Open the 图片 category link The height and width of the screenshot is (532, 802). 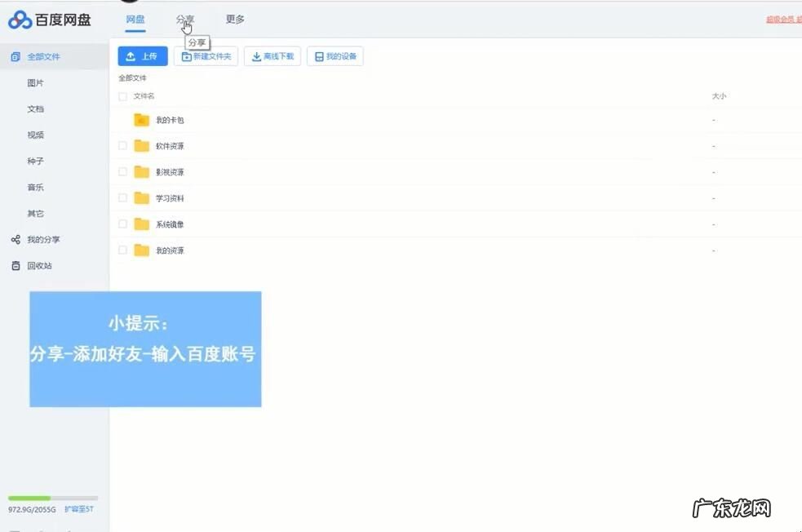(34, 82)
